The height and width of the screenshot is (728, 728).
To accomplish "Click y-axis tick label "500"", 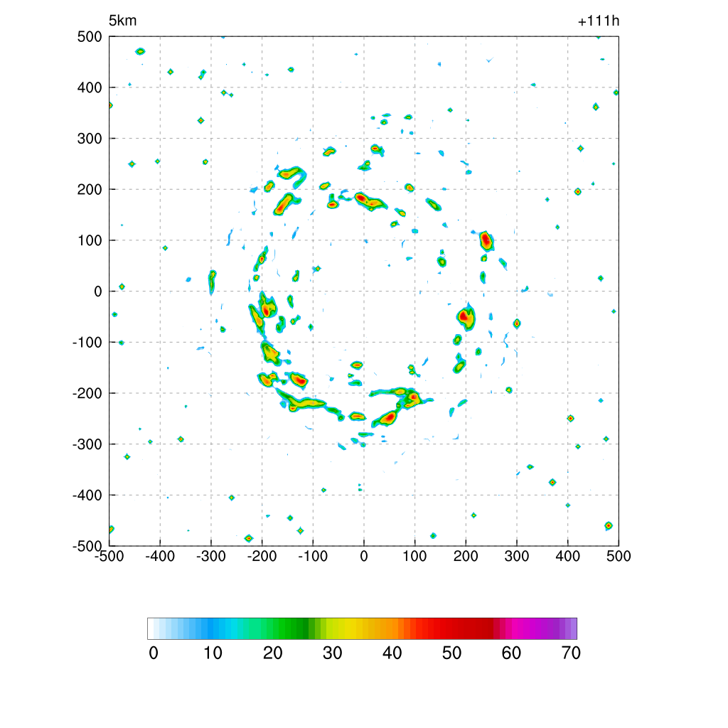I will click(90, 37).
